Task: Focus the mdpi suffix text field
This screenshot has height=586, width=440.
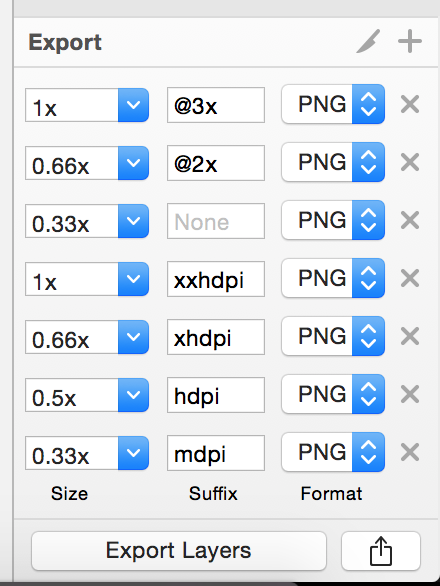Action: (x=216, y=453)
